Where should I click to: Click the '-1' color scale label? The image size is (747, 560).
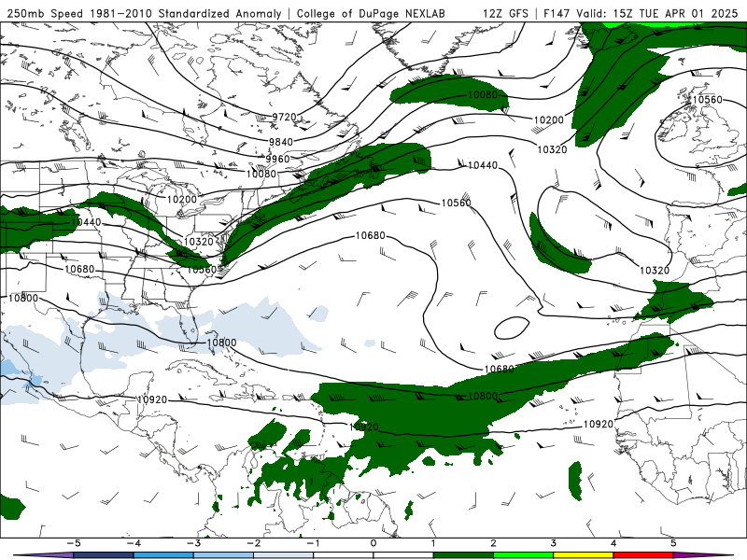(x=313, y=543)
